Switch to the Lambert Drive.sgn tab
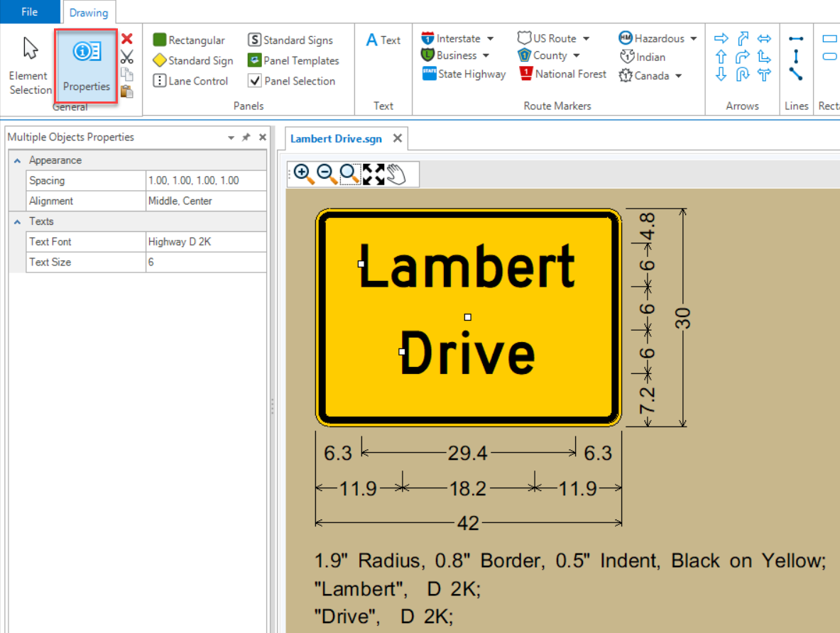The width and height of the screenshot is (840, 633). pyautogui.click(x=336, y=139)
